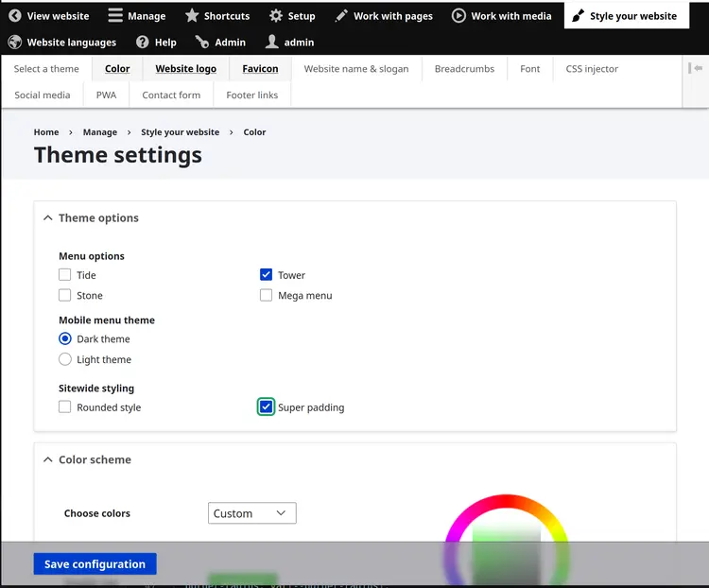Go to Home breadcrumb link
The height and width of the screenshot is (588, 709).
[46, 132]
